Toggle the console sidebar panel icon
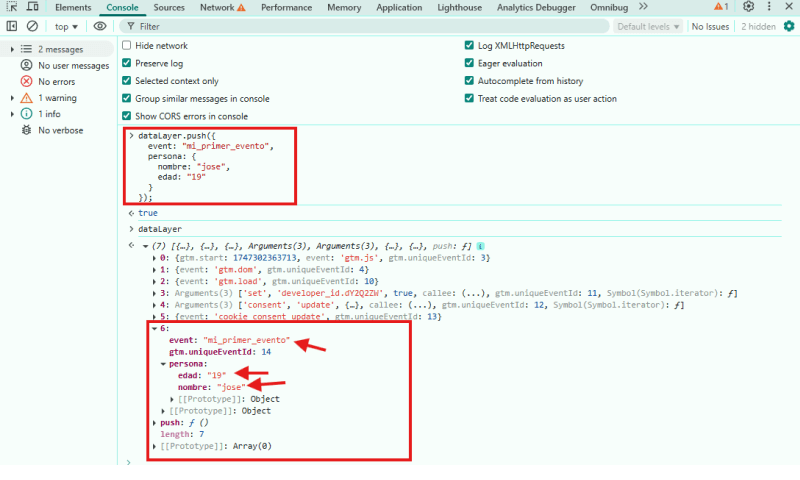This screenshot has height=480, width=800. (x=12, y=26)
